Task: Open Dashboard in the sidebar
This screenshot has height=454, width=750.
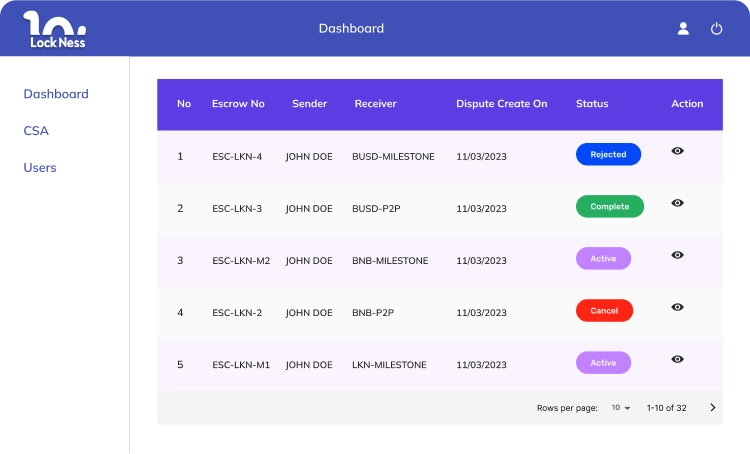Action: 56,94
